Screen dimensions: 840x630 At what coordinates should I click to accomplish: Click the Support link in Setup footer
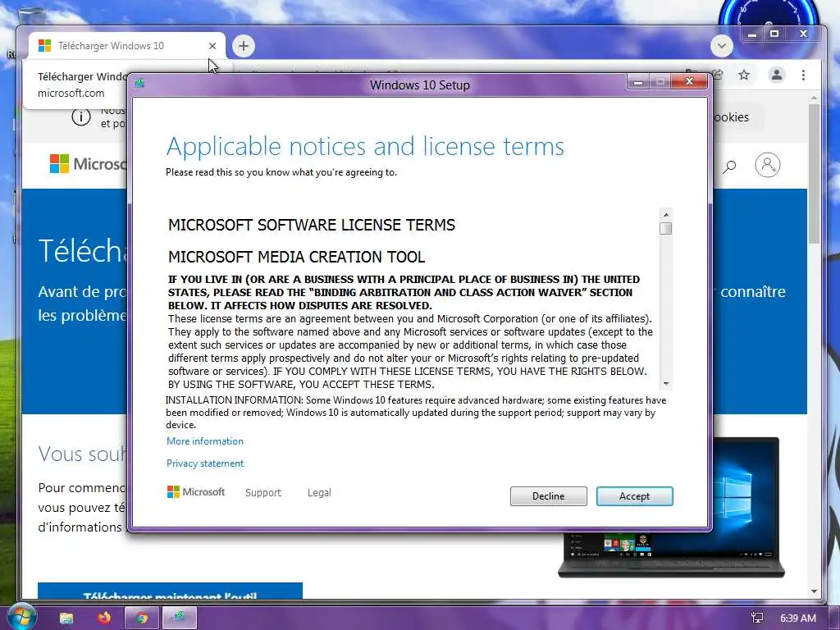[263, 492]
